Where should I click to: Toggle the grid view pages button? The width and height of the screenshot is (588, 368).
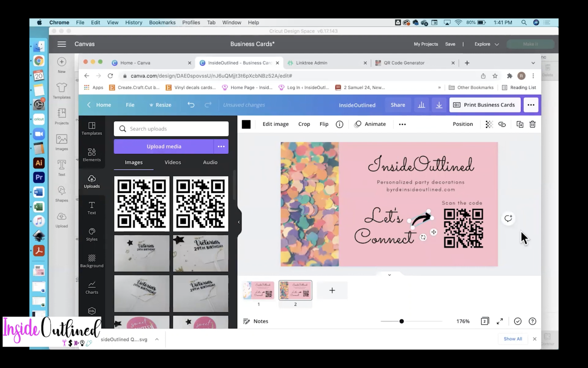pos(485,321)
